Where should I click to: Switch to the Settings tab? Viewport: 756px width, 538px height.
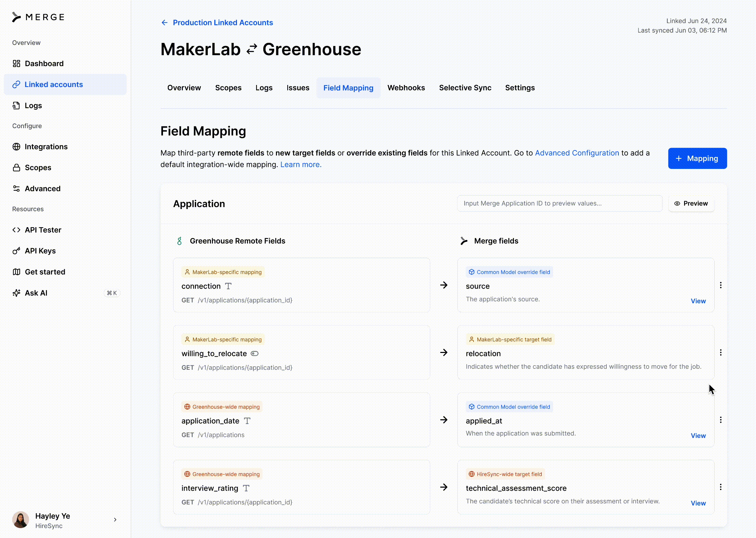[520, 88]
